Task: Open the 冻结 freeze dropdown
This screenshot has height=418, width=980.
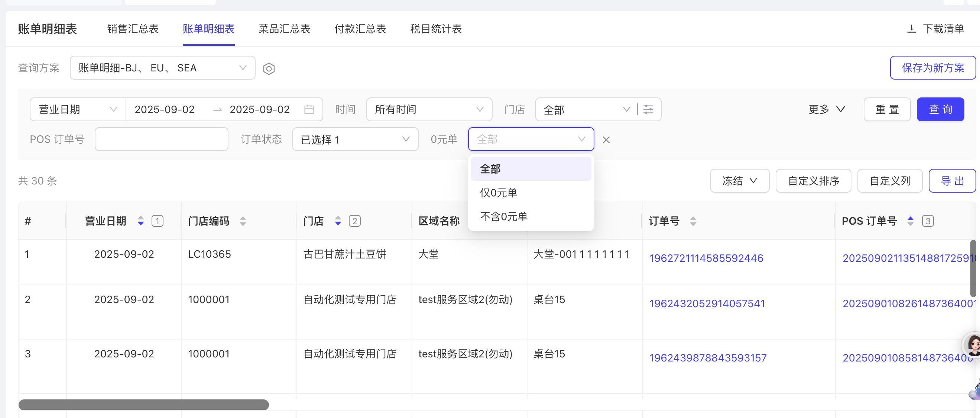Action: [739, 181]
